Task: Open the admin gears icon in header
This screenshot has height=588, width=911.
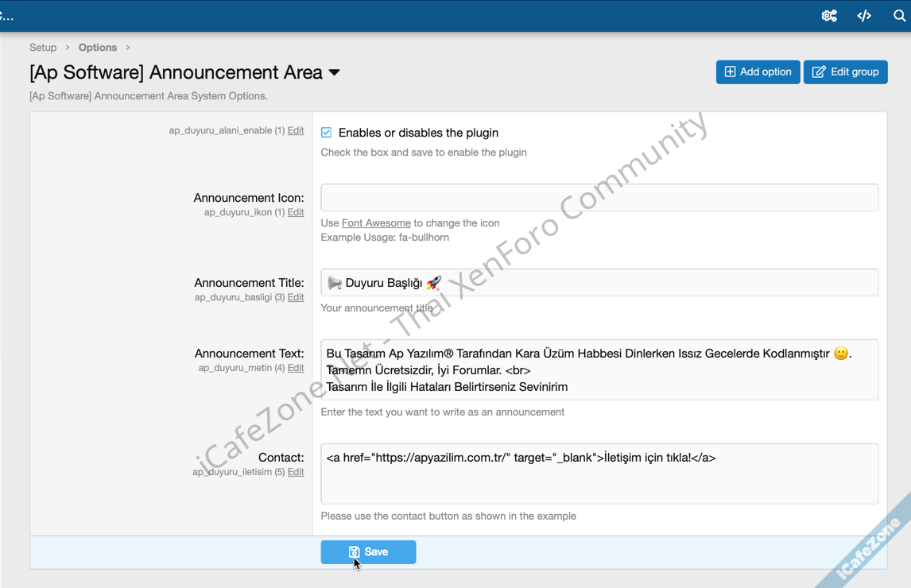Action: click(x=829, y=16)
